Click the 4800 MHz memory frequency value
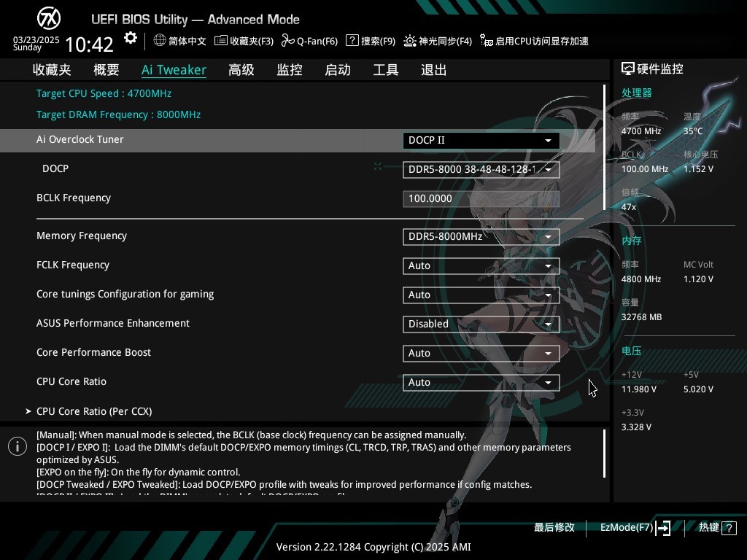 click(641, 279)
